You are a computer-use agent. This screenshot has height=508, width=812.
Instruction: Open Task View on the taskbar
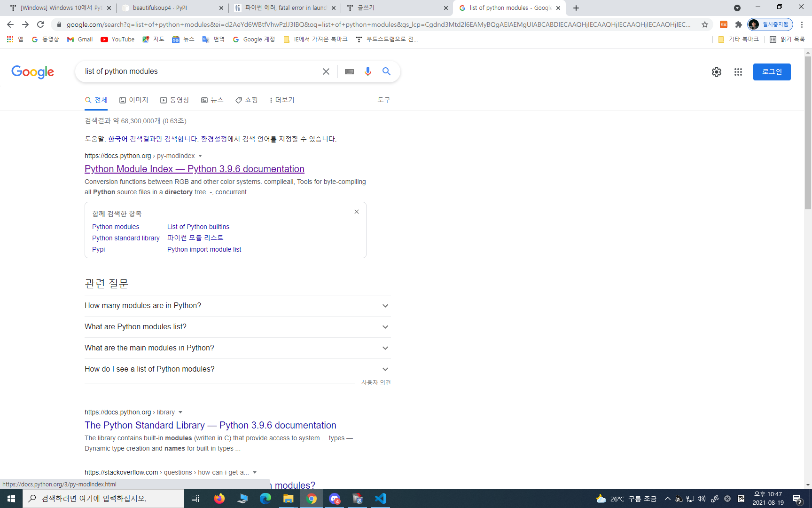[195, 499]
